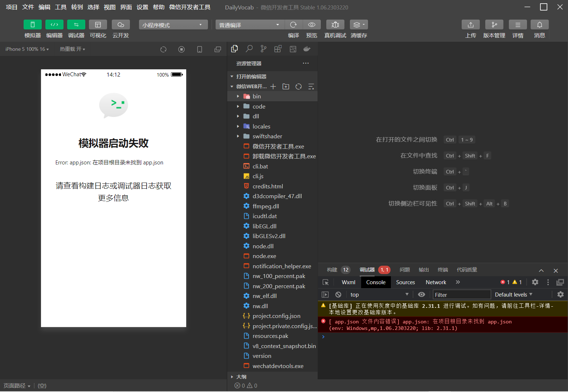Open the search activity icon

(x=249, y=49)
